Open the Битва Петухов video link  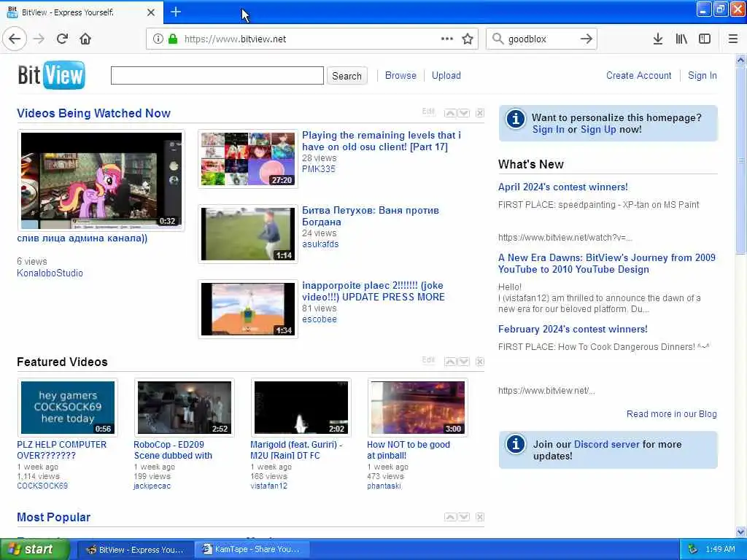tap(371, 216)
